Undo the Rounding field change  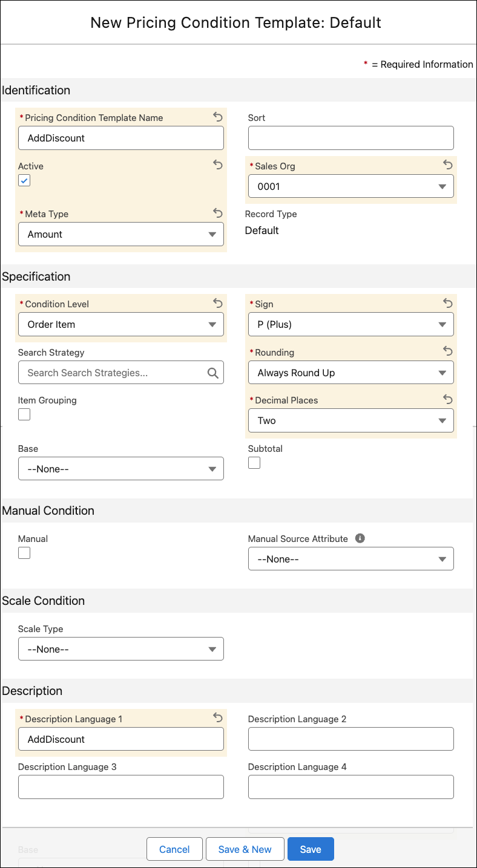[x=448, y=351]
